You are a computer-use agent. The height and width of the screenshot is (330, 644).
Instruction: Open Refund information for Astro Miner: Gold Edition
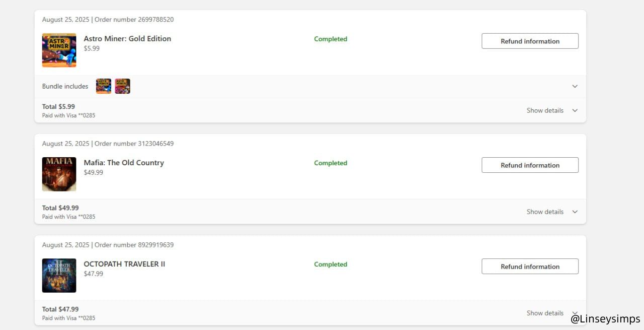(x=530, y=41)
